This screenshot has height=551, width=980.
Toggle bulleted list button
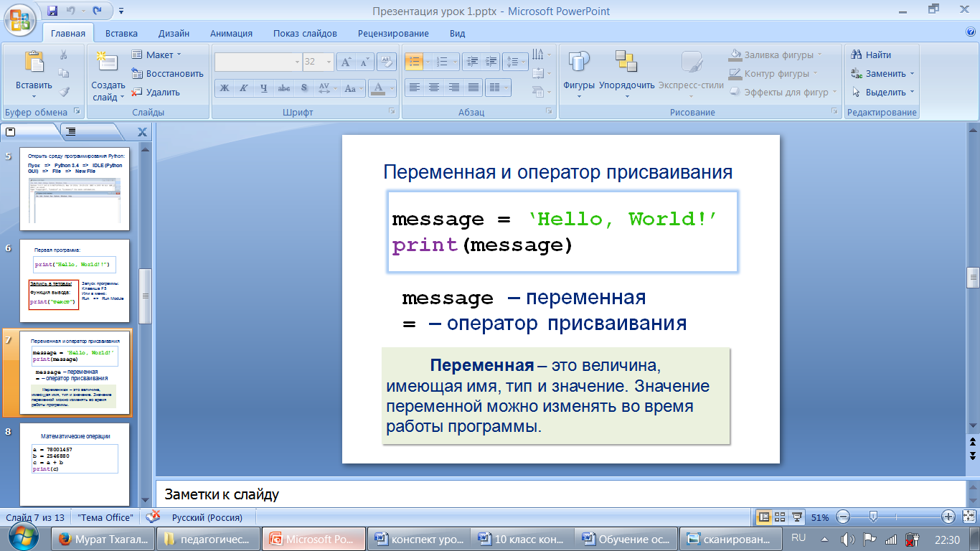tap(414, 62)
